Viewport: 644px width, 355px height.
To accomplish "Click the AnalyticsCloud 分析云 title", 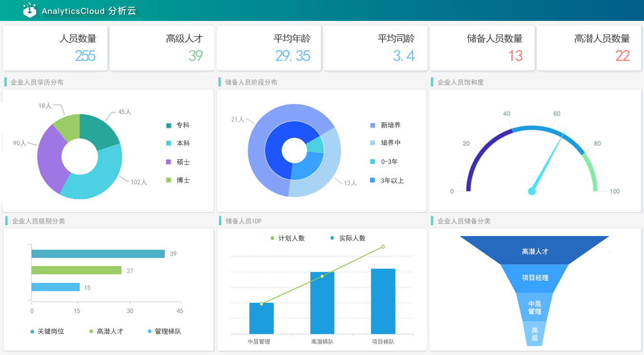I will [x=89, y=11].
